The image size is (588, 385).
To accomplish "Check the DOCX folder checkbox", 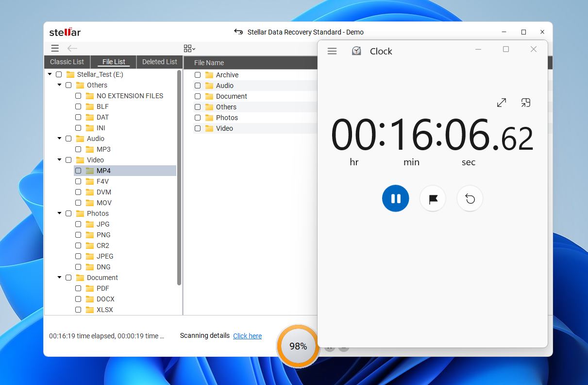I will click(x=78, y=299).
